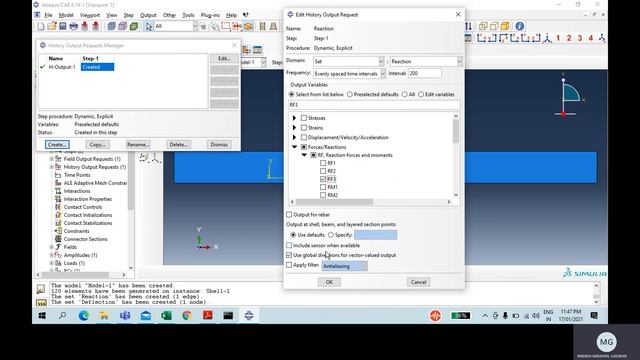Open the Model menu
Viewport: 640px width, 360px height.
[66, 15]
